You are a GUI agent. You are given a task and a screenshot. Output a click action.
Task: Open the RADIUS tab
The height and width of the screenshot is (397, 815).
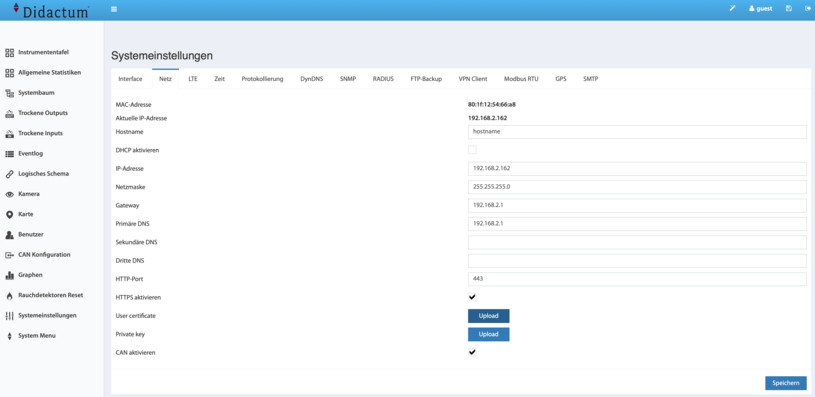tap(383, 79)
